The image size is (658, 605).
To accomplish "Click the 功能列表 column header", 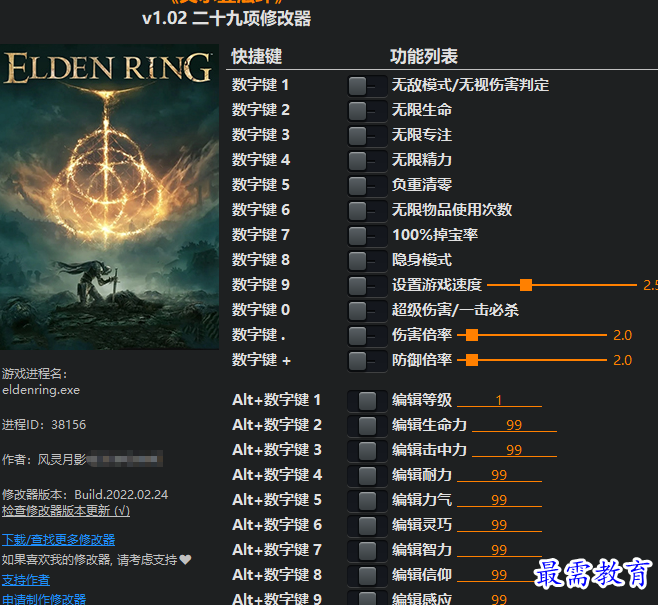I will point(424,56).
